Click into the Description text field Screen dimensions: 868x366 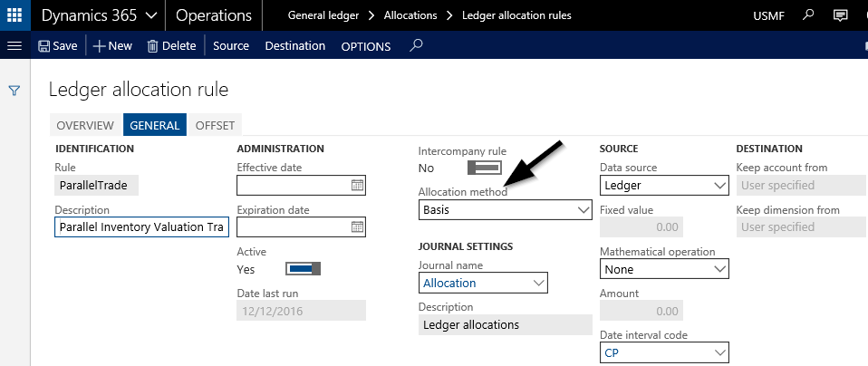tap(141, 226)
